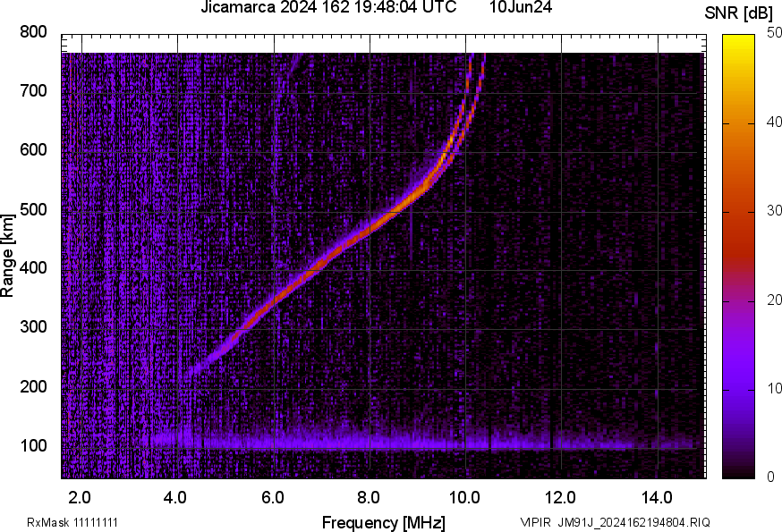782x532 pixels.
Task: Click the range tick label '400'
Action: click(x=33, y=267)
